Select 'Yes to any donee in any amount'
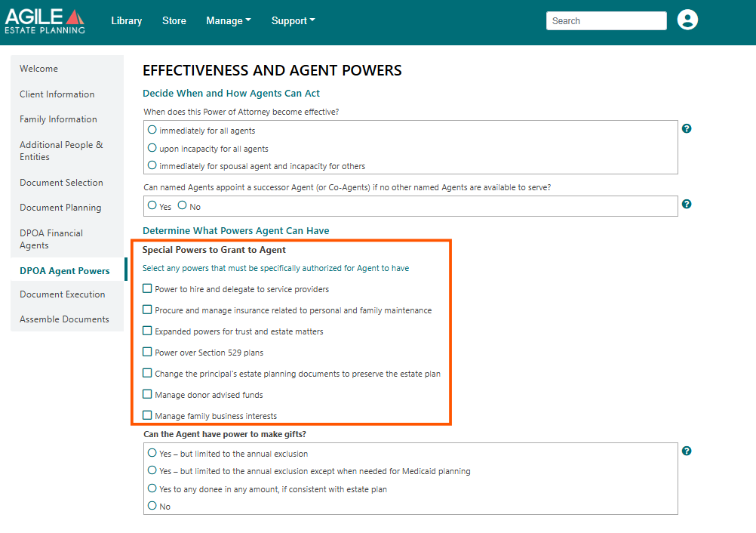Viewport: 756px width, 533px height. 152,488
